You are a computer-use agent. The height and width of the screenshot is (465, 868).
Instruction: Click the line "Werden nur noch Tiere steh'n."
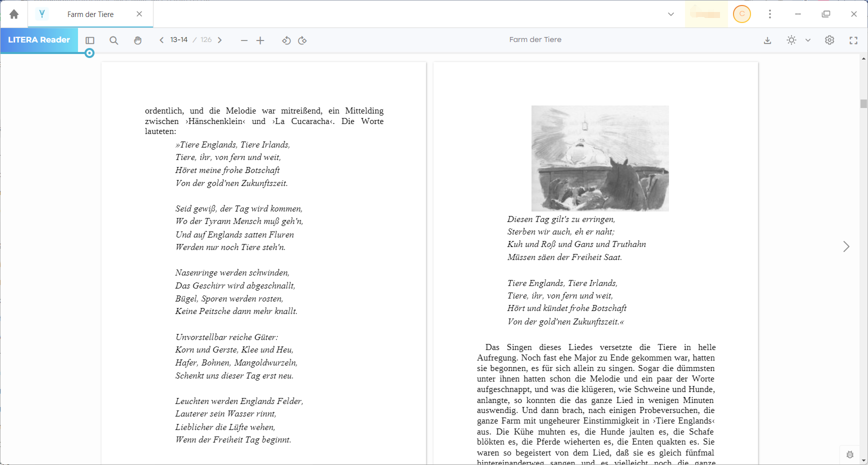click(230, 247)
